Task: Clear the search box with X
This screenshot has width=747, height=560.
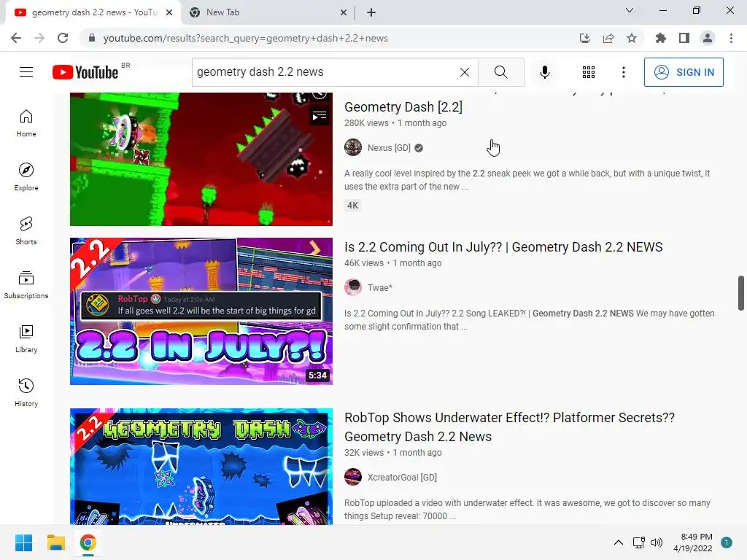Action: click(465, 72)
